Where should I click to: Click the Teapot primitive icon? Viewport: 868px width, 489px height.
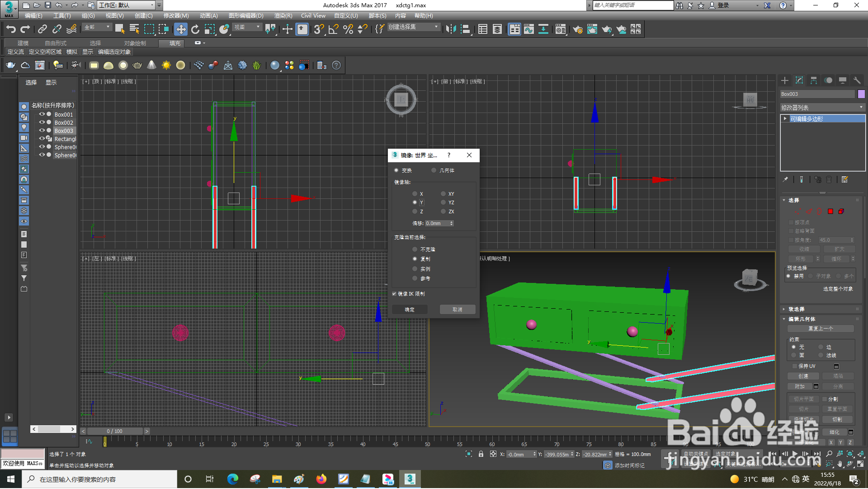coord(10,66)
